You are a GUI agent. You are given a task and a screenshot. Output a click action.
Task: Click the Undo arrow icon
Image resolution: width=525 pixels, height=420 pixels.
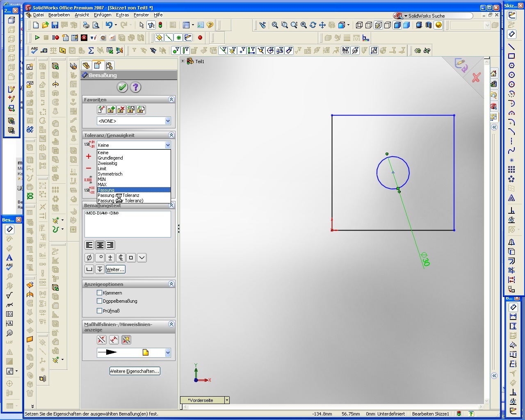[109, 25]
